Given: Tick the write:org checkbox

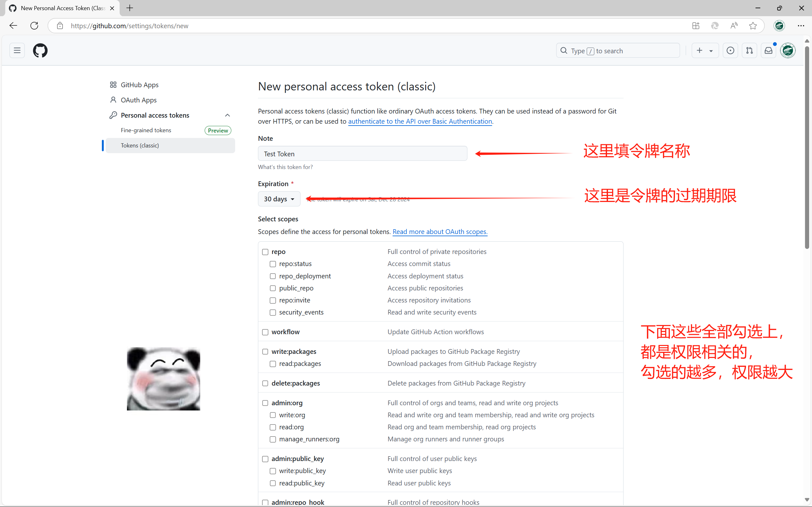Looking at the screenshot, I should 273,415.
